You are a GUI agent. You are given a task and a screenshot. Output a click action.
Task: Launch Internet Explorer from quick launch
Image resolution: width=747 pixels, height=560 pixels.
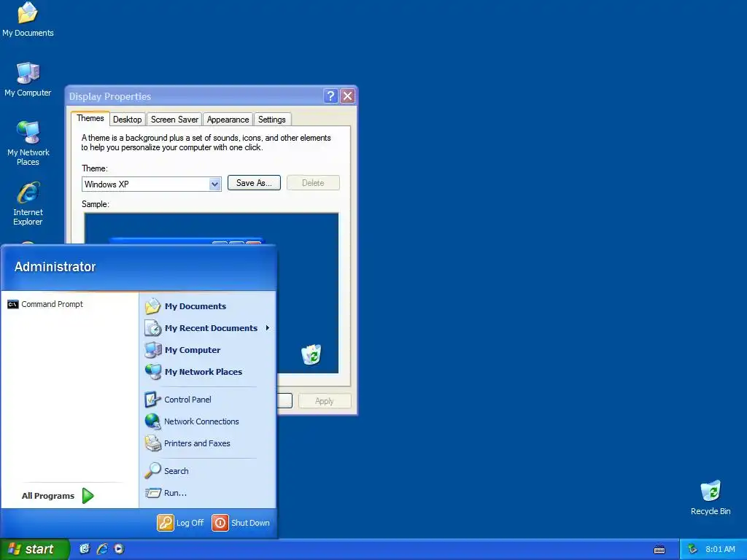(x=102, y=549)
